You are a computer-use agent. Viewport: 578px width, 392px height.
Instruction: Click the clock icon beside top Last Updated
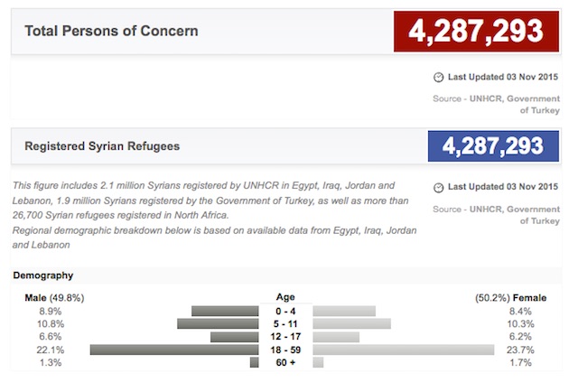point(439,78)
